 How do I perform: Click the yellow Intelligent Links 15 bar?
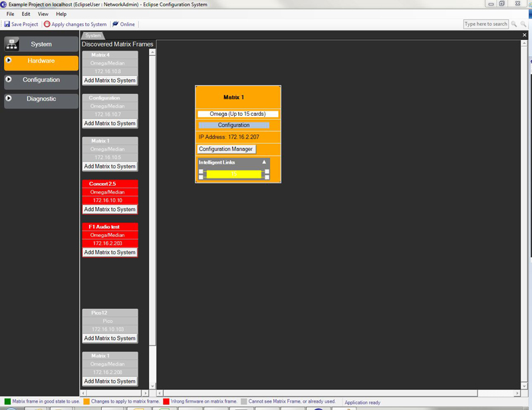[233, 174]
